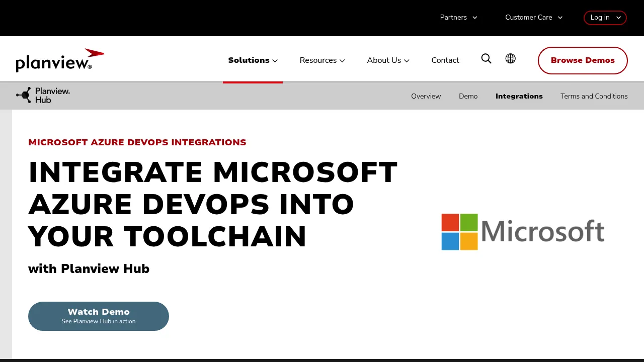The height and width of the screenshot is (362, 644).
Task: Expand the Customer Care dropdown
Action: [x=534, y=17]
